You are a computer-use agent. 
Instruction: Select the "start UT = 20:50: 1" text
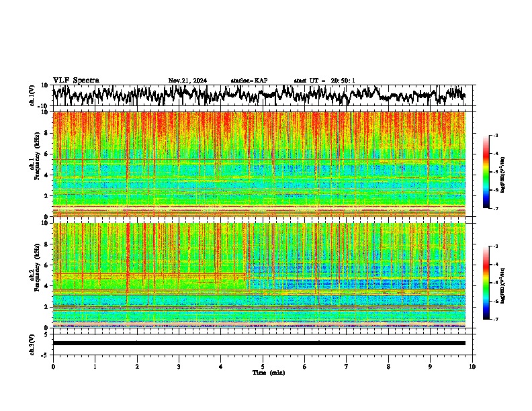point(324,81)
